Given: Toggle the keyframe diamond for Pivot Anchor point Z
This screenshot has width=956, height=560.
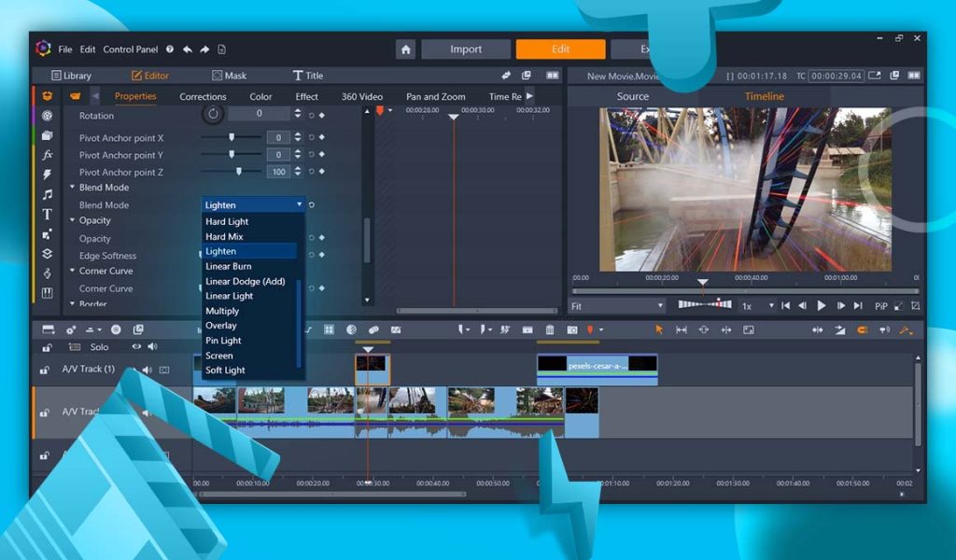Looking at the screenshot, I should pyautogui.click(x=322, y=171).
